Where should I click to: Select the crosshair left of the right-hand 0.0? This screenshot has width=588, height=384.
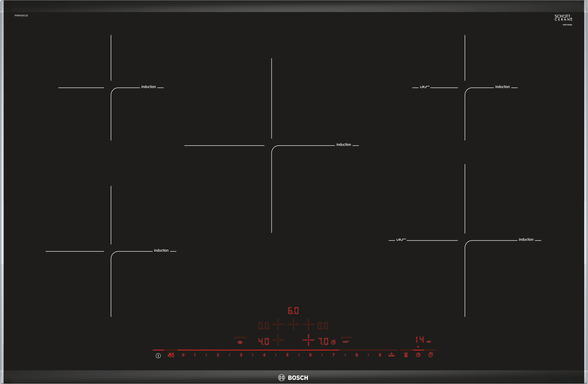click(308, 324)
